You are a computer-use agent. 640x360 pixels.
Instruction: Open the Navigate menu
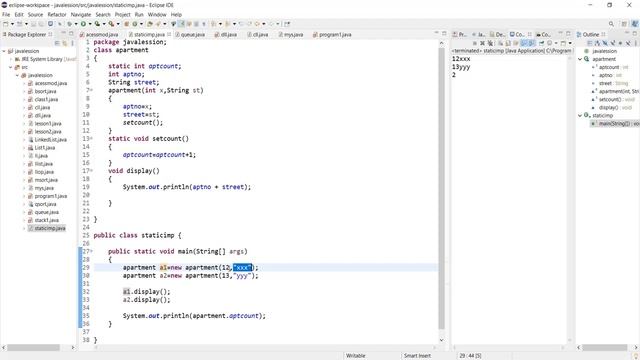[81, 14]
